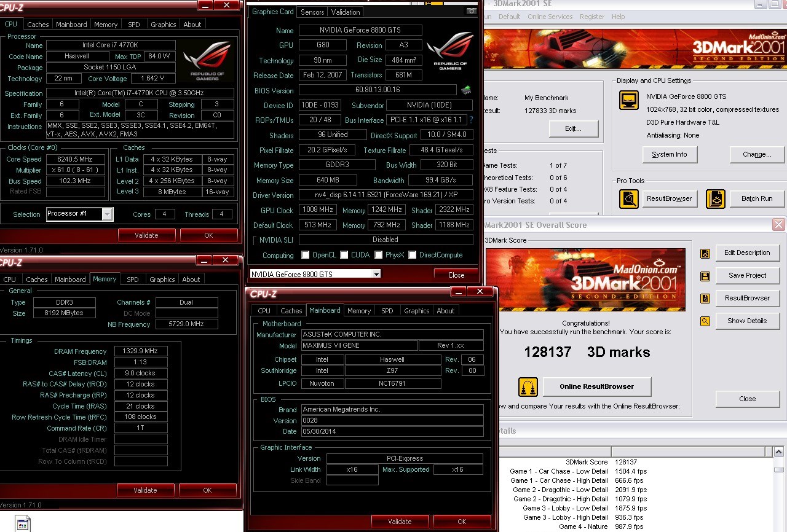This screenshot has height=532, width=787.
Task: Click the Batch Run button
Action: coord(757,199)
